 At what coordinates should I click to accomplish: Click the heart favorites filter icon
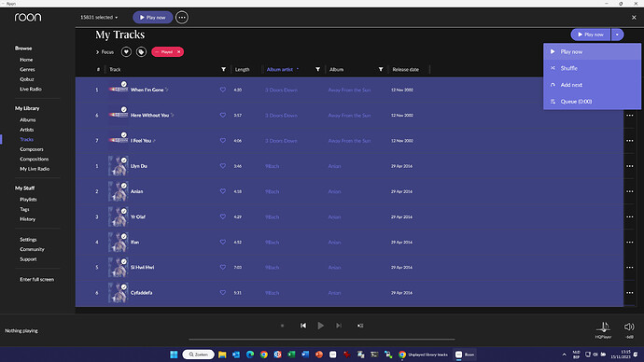(126, 51)
